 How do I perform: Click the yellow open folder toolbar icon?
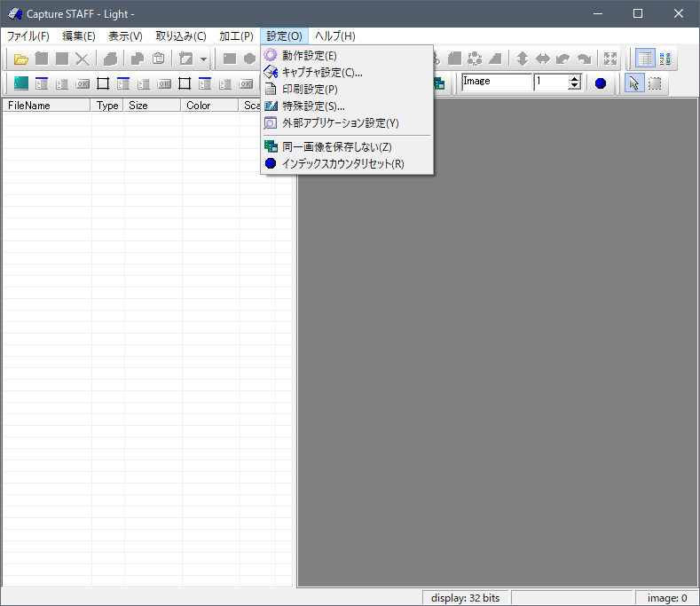coord(20,59)
